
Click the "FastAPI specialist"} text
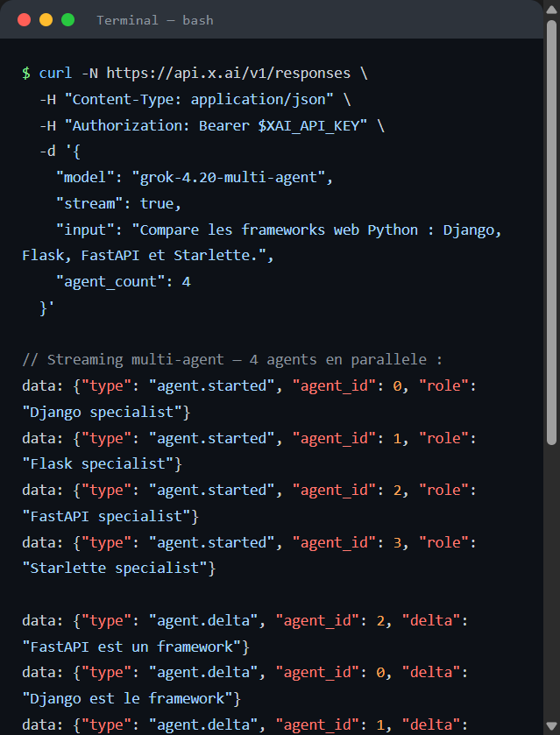click(110, 517)
